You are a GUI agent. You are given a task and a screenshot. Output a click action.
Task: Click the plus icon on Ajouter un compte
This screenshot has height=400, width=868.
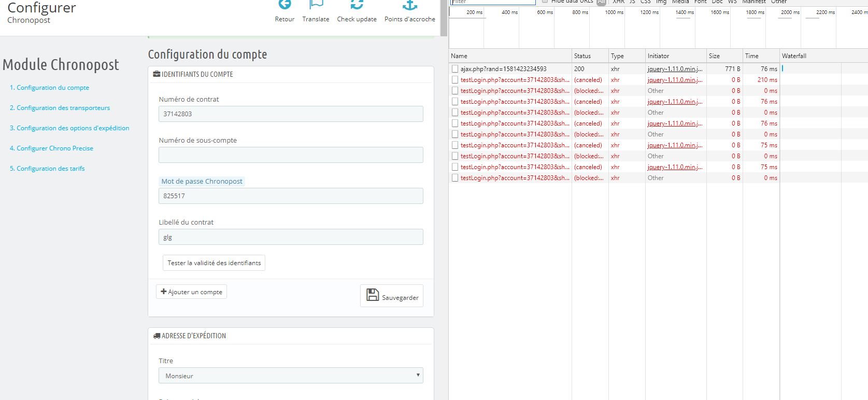pos(164,292)
